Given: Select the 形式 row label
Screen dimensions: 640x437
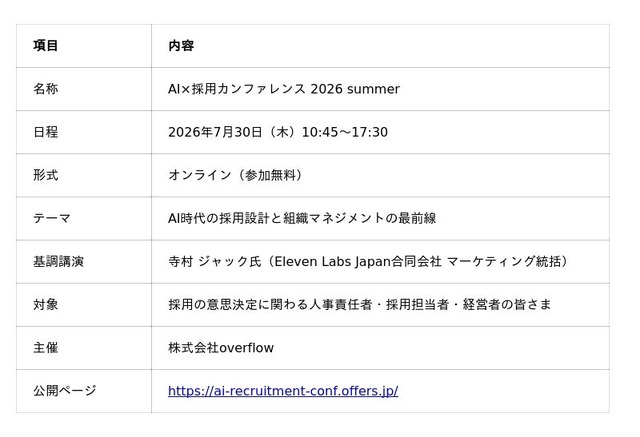Looking at the screenshot, I should point(45,175).
